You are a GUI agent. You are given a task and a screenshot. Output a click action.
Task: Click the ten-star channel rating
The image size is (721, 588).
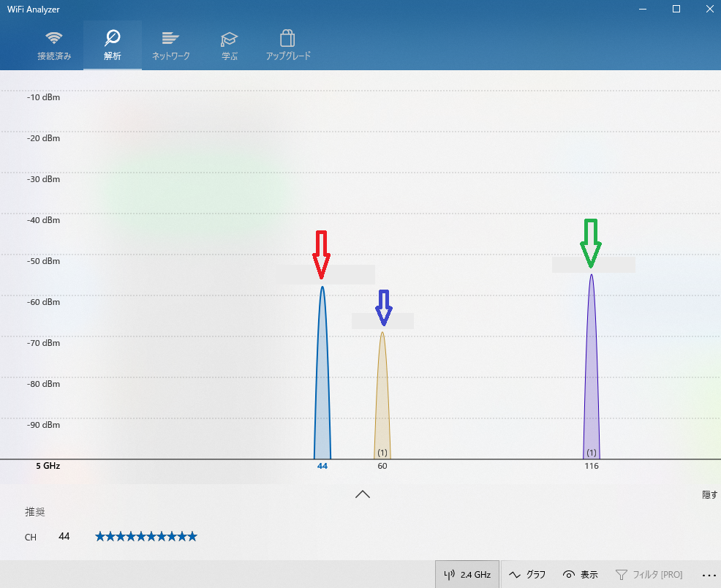point(146,536)
